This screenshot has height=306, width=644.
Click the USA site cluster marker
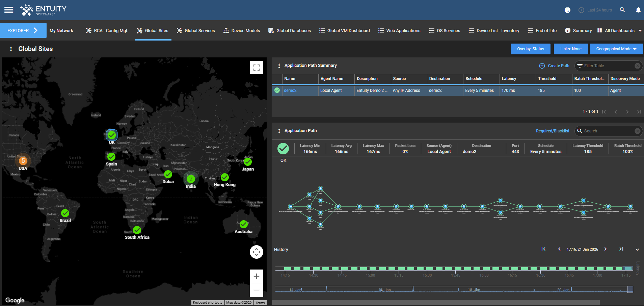[x=23, y=161]
